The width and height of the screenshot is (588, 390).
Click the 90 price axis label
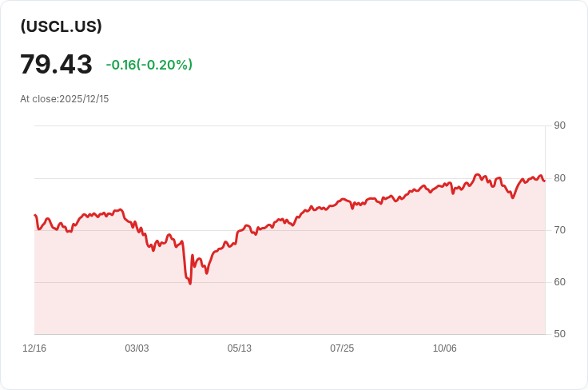click(x=559, y=125)
